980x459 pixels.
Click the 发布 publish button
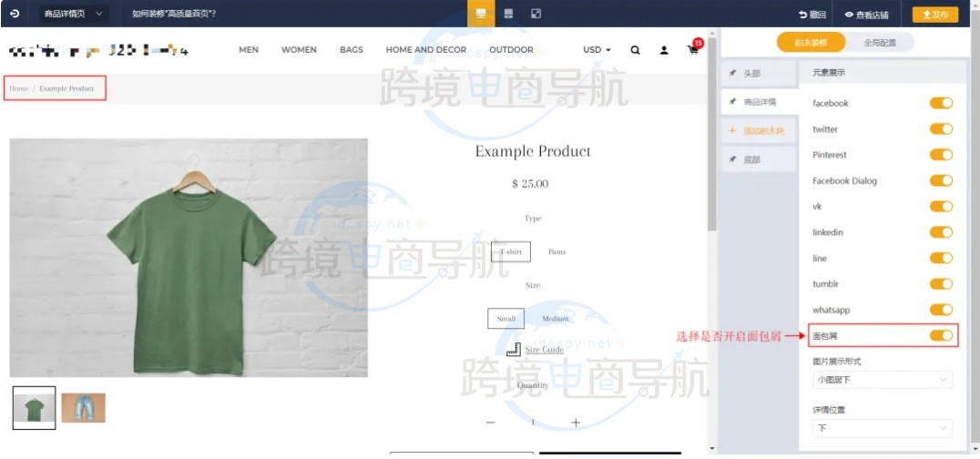click(x=934, y=15)
